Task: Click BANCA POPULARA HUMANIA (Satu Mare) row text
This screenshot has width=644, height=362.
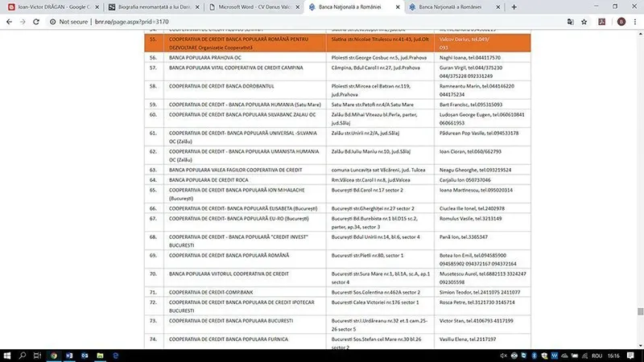Action: point(245,105)
